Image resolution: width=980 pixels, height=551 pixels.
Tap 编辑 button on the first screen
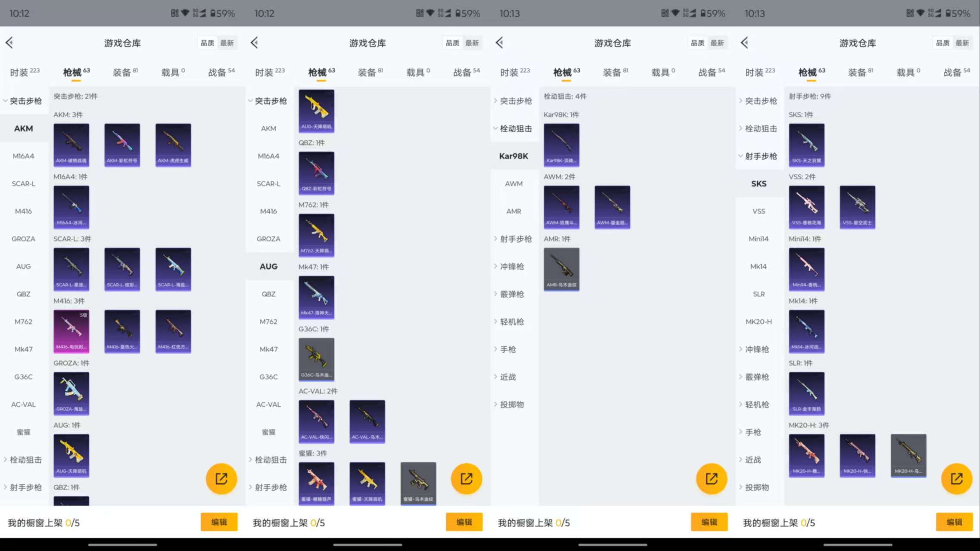point(219,522)
